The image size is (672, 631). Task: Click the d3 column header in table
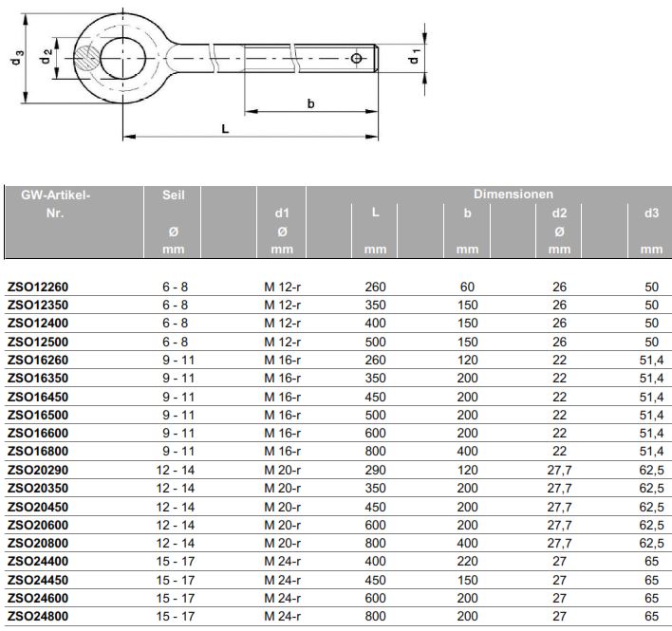(x=651, y=213)
